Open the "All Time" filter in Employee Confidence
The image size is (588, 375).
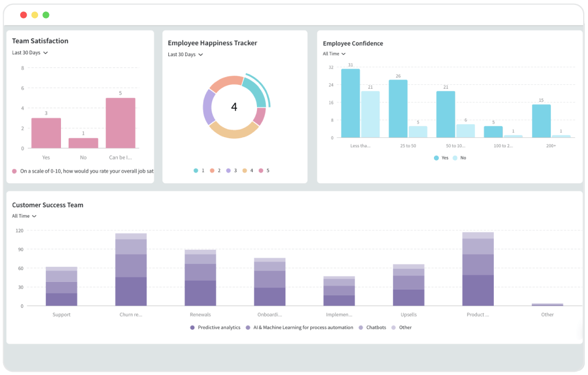tap(334, 53)
